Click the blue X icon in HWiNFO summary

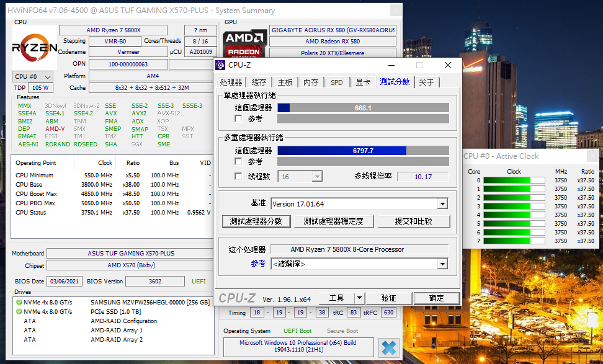(388, 348)
